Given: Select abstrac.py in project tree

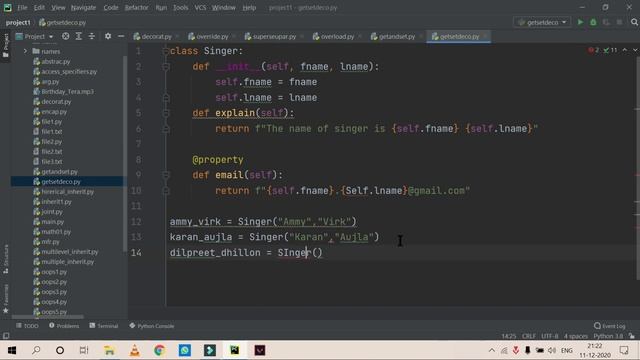Looking at the screenshot, I should coord(56,62).
